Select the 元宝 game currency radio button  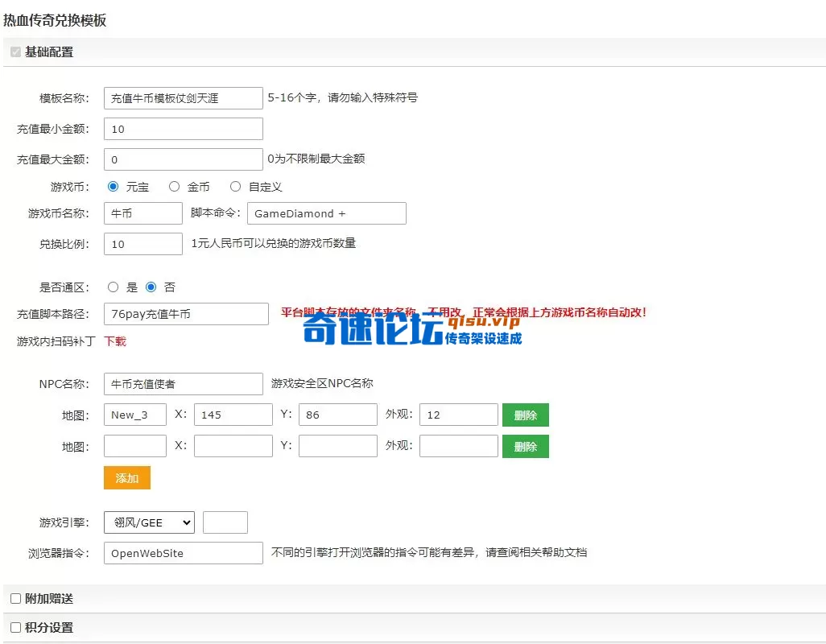[x=113, y=187]
